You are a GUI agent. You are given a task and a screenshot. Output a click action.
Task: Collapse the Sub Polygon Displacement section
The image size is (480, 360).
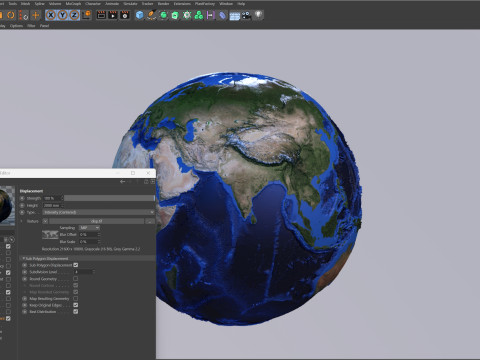(24, 258)
